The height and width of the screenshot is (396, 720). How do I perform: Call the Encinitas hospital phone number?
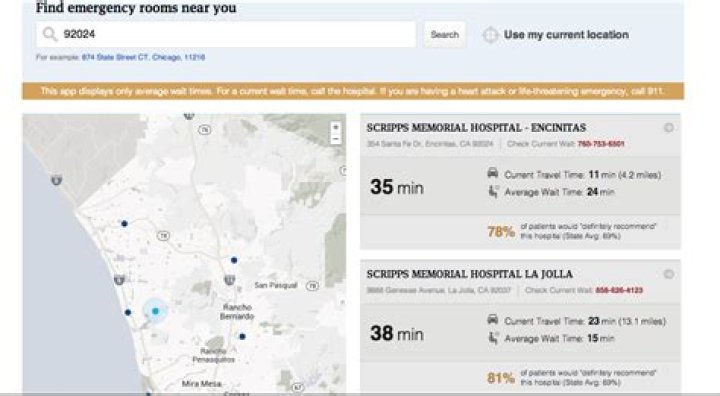pyautogui.click(x=601, y=144)
